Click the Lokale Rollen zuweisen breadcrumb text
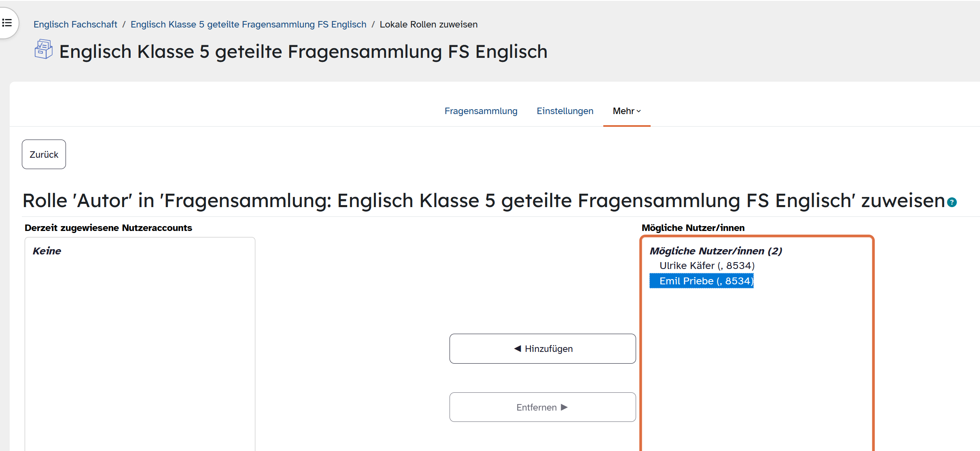The image size is (980, 451). click(428, 24)
